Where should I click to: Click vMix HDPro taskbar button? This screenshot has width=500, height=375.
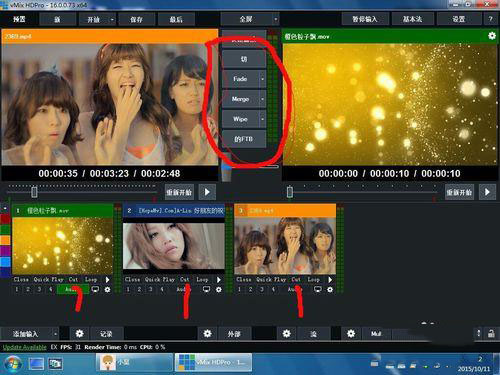(213, 362)
